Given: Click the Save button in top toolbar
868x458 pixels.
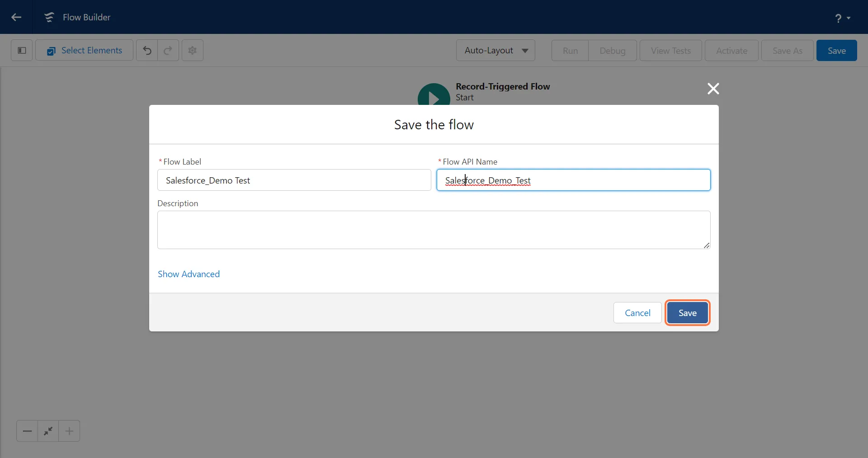Looking at the screenshot, I should point(836,51).
